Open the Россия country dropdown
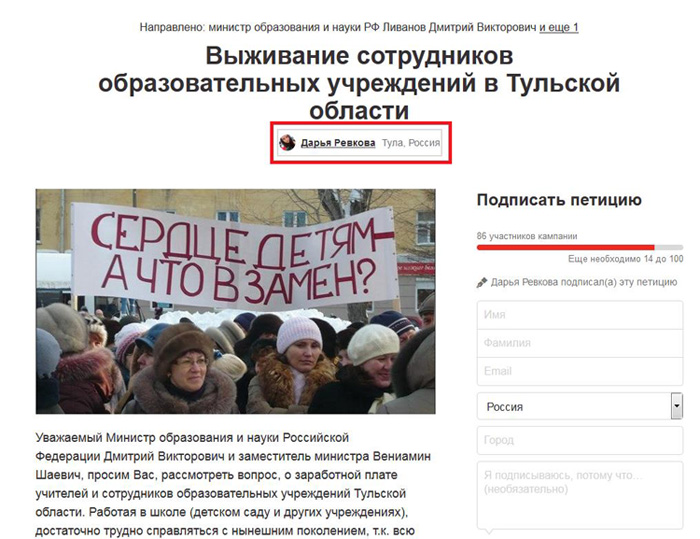Image resolution: width=700 pixels, height=539 pixels. pos(580,406)
